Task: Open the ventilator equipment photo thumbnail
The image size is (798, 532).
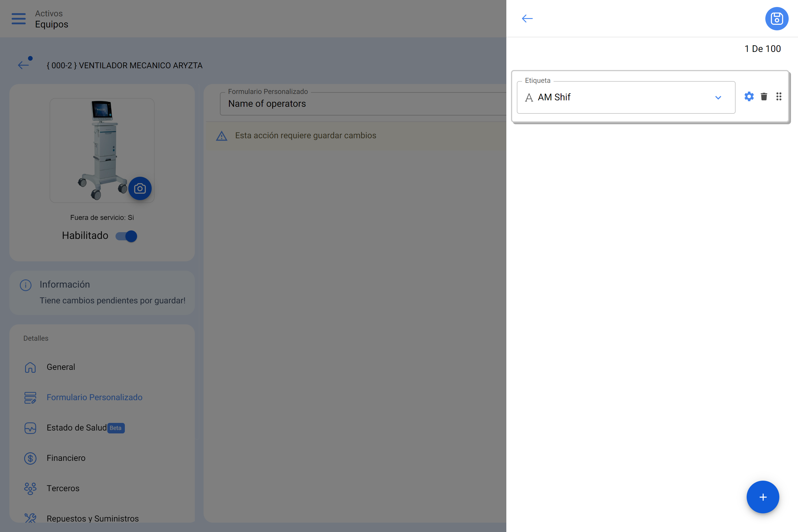Action: click(x=102, y=150)
